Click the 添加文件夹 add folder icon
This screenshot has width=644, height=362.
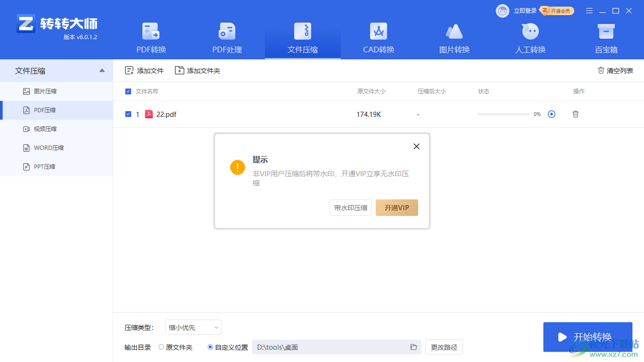[179, 71]
